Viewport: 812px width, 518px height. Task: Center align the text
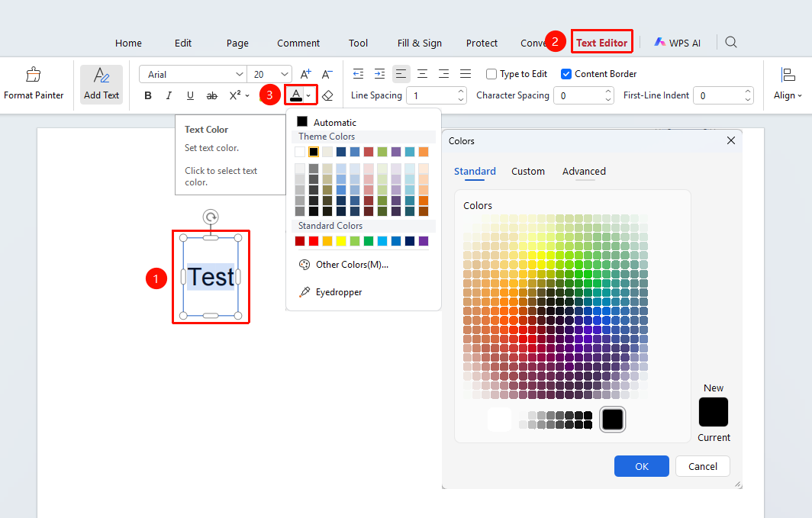[x=423, y=74]
